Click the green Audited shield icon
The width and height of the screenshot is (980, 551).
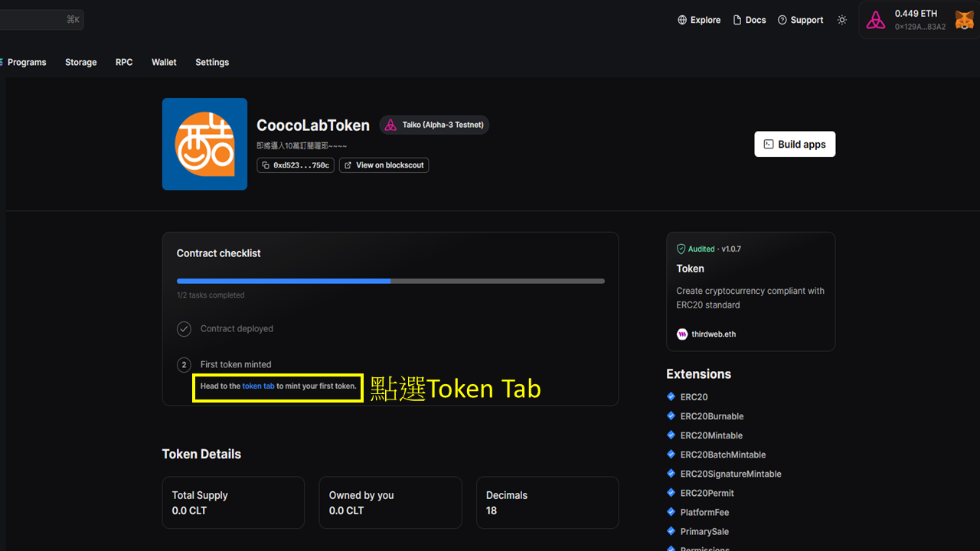point(681,249)
